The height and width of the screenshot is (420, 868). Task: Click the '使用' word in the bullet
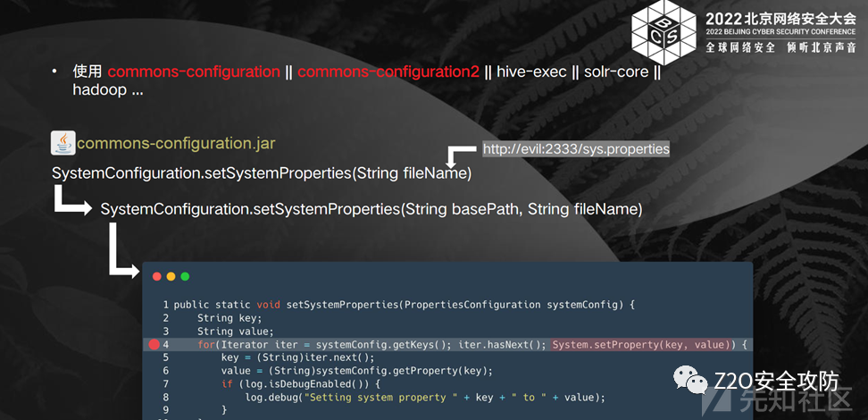[88, 71]
